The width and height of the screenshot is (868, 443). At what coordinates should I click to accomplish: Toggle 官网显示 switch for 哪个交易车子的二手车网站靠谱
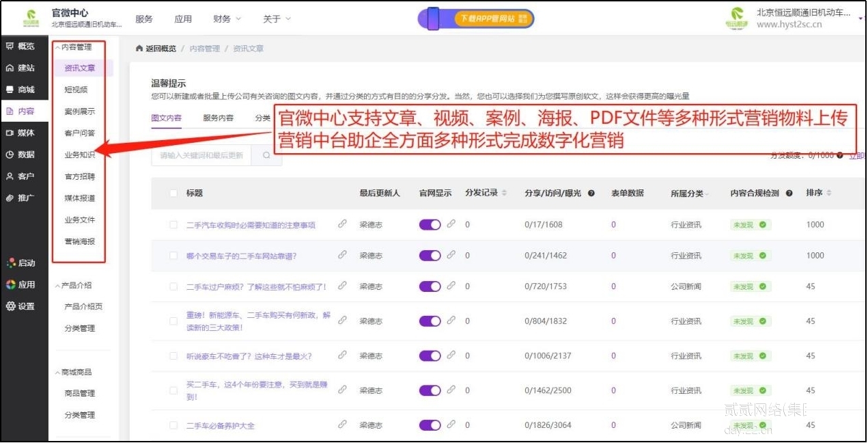tap(430, 256)
